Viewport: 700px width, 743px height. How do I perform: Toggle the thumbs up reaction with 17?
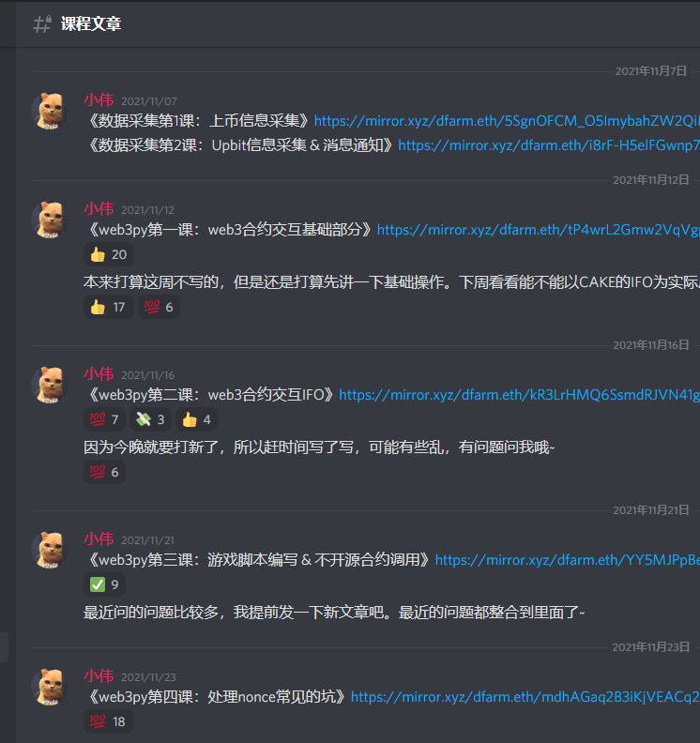(108, 307)
